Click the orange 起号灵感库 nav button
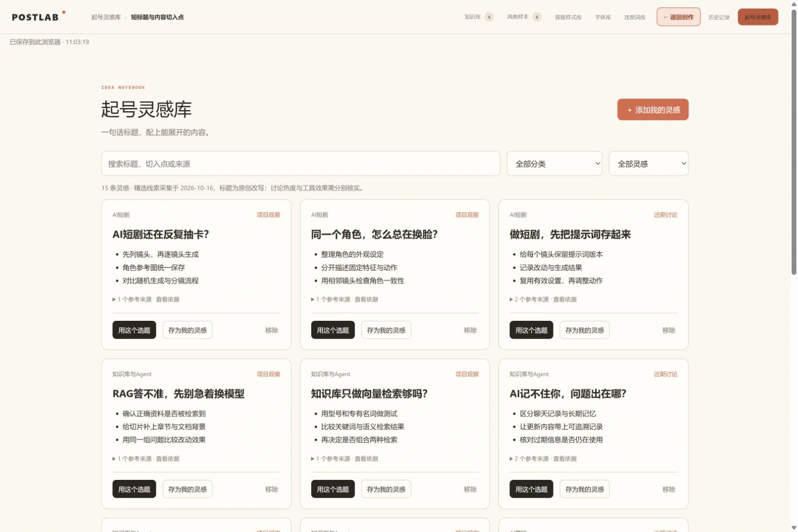 [x=758, y=17]
